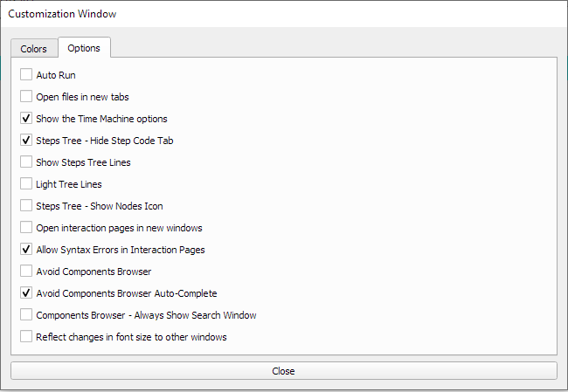Click the 'Show Steps Tree Lines' label text
Viewport: 568px width, 392px height.
[x=84, y=162]
